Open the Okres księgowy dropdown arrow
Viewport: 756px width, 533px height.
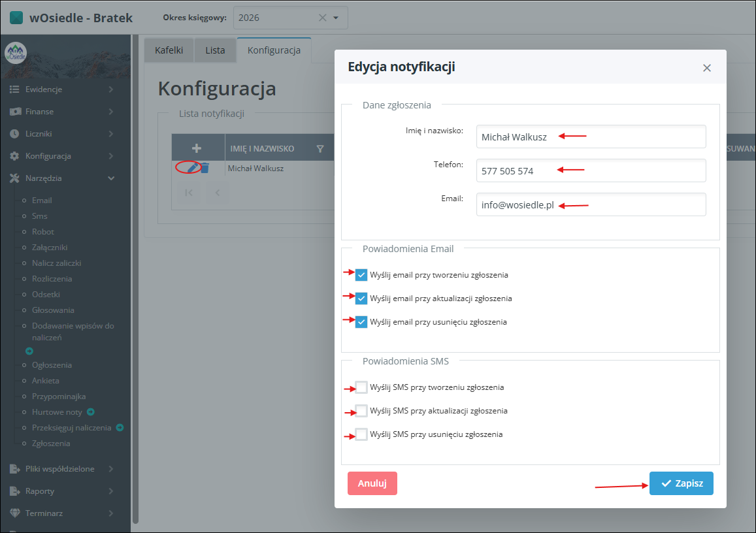coord(336,18)
